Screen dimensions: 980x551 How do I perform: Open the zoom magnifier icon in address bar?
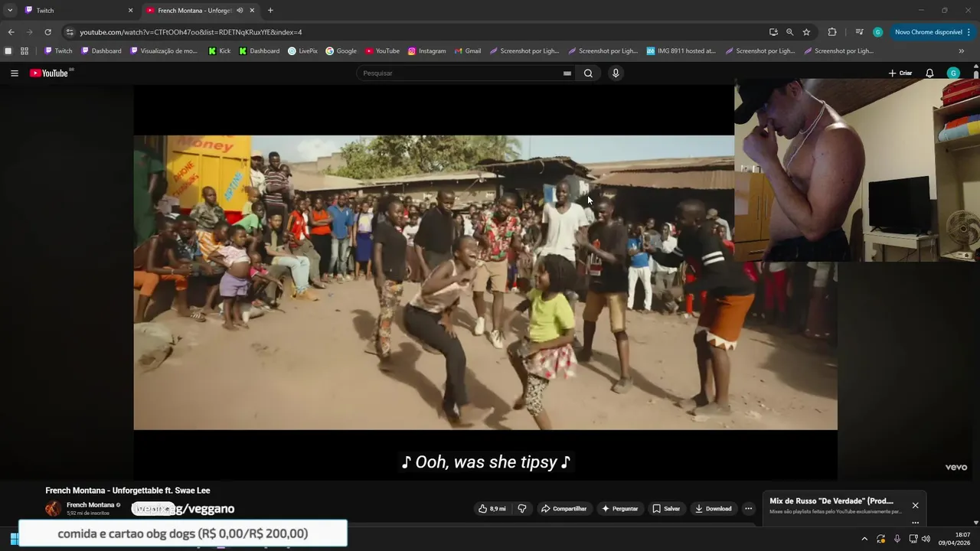pyautogui.click(x=789, y=32)
